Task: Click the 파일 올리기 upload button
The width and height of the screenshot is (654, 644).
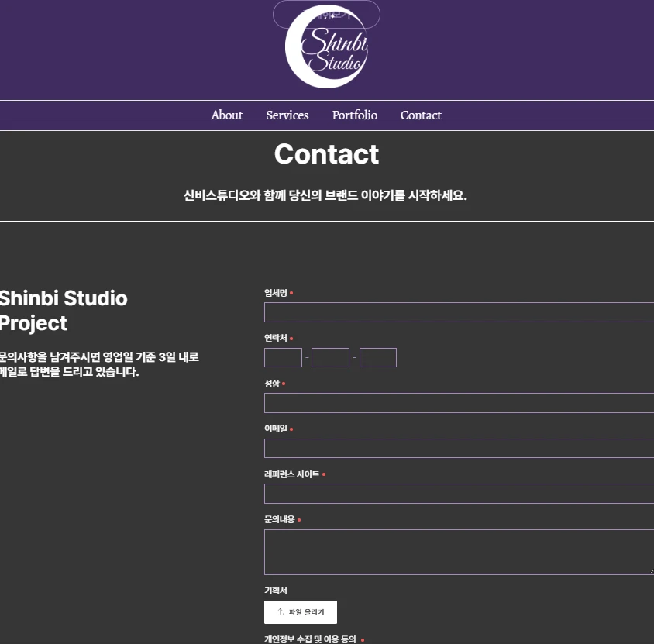Action: pos(301,612)
